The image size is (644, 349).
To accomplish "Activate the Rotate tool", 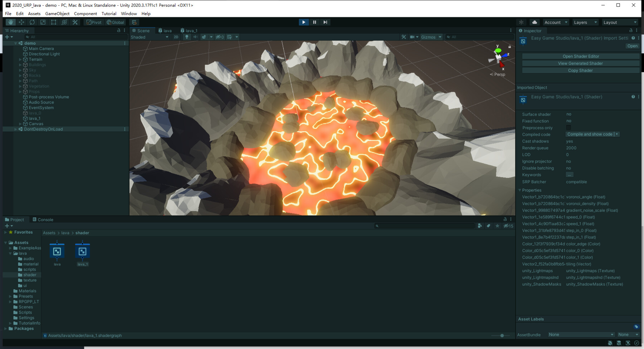I will click(32, 22).
